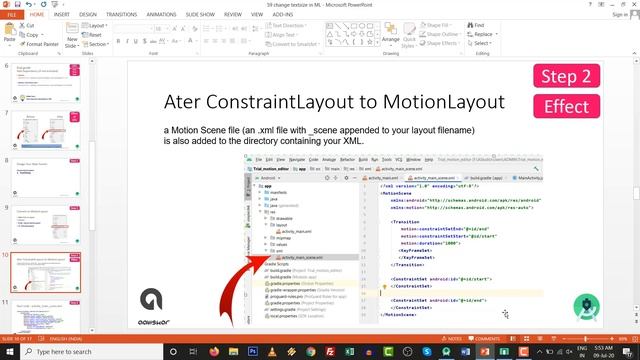Open the Arrange menu
The image size is (640, 360).
coord(391,33)
